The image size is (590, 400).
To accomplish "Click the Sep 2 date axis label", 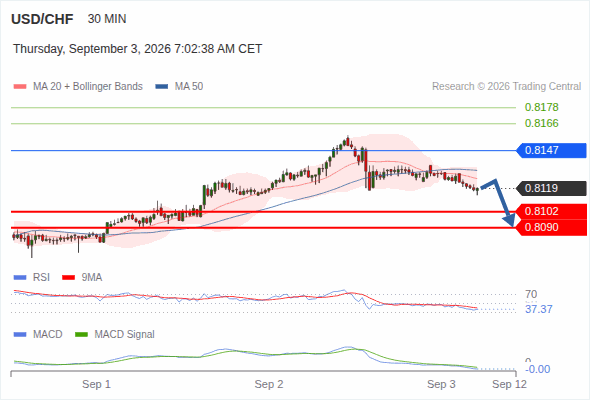I will coord(269,385).
